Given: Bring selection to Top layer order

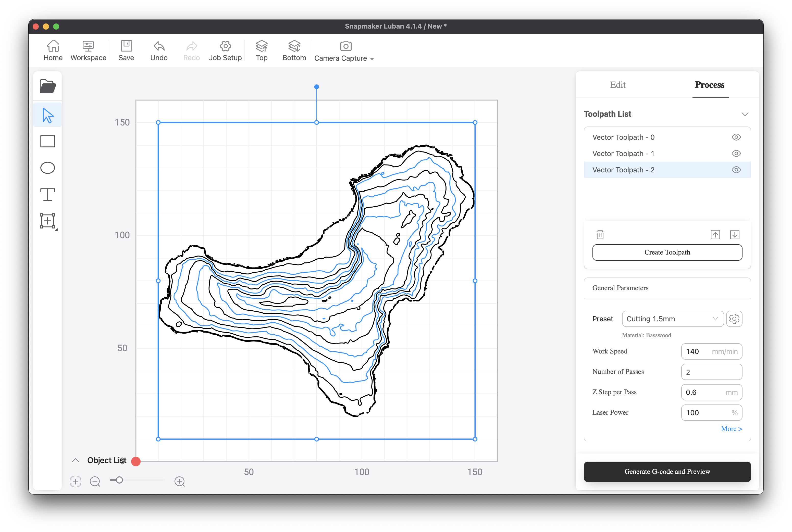Looking at the screenshot, I should pyautogui.click(x=261, y=50).
